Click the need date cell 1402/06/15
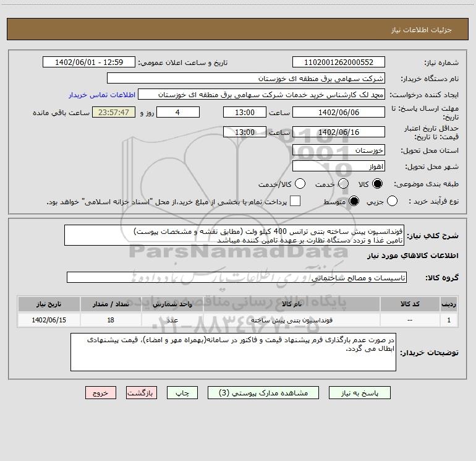Image resolution: width=476 pixels, height=461 pixels. [49, 320]
